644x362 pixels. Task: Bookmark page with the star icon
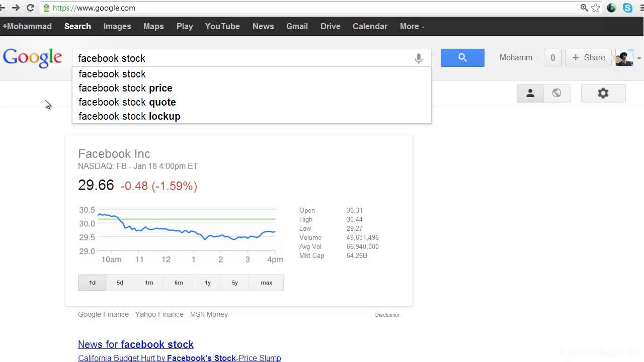pyautogui.click(x=596, y=8)
